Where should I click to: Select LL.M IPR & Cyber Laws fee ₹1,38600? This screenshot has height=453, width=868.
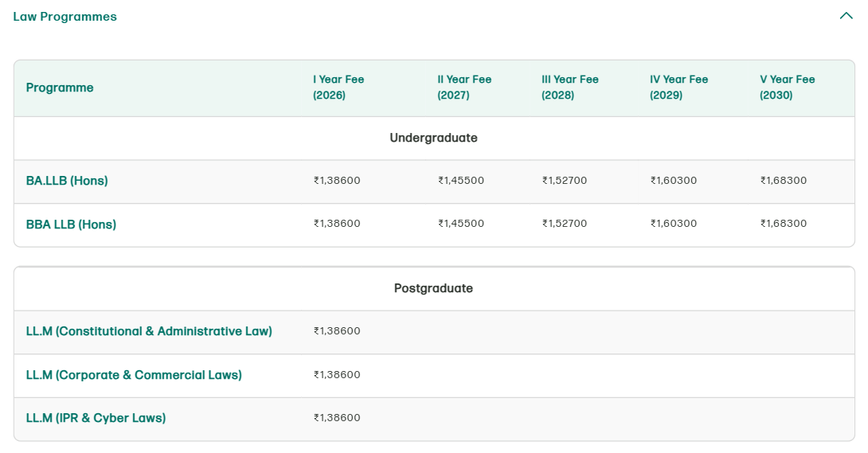pos(337,418)
